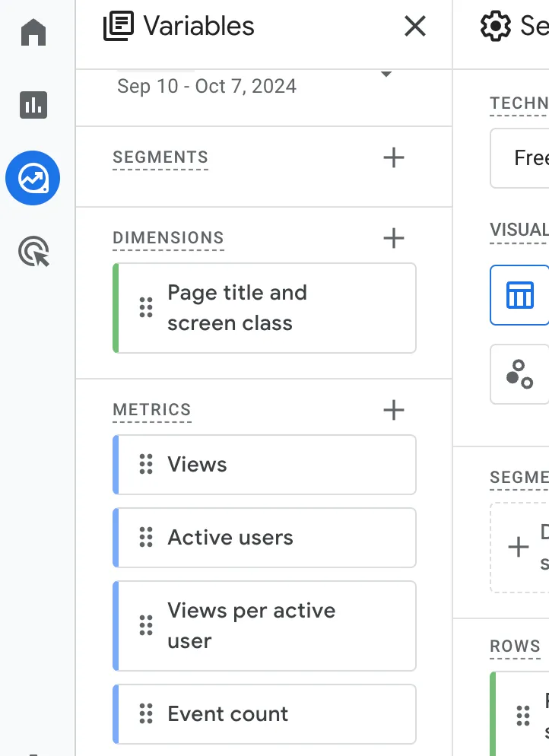Click the Sep 10 - Oct 7, 2024 date range
549x756 pixels.
click(x=207, y=86)
